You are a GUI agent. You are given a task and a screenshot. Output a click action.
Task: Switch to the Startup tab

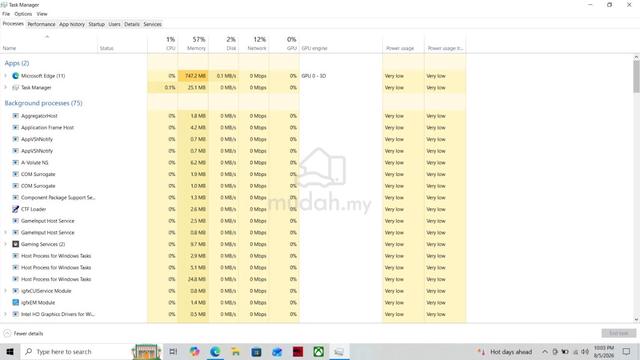[x=97, y=24]
